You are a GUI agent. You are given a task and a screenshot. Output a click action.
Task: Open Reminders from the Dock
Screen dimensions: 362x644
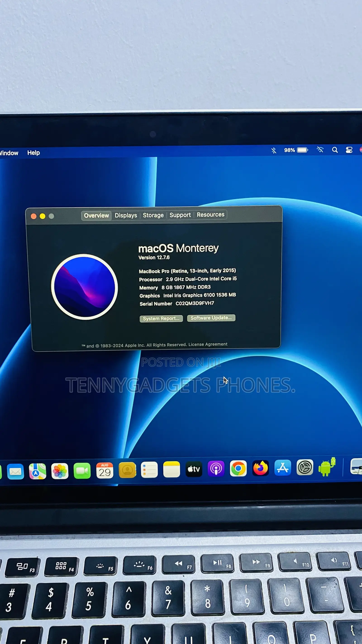point(149,470)
